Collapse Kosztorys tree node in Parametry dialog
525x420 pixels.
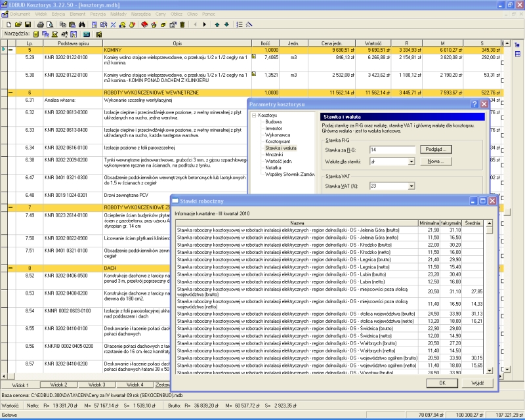pos(254,115)
